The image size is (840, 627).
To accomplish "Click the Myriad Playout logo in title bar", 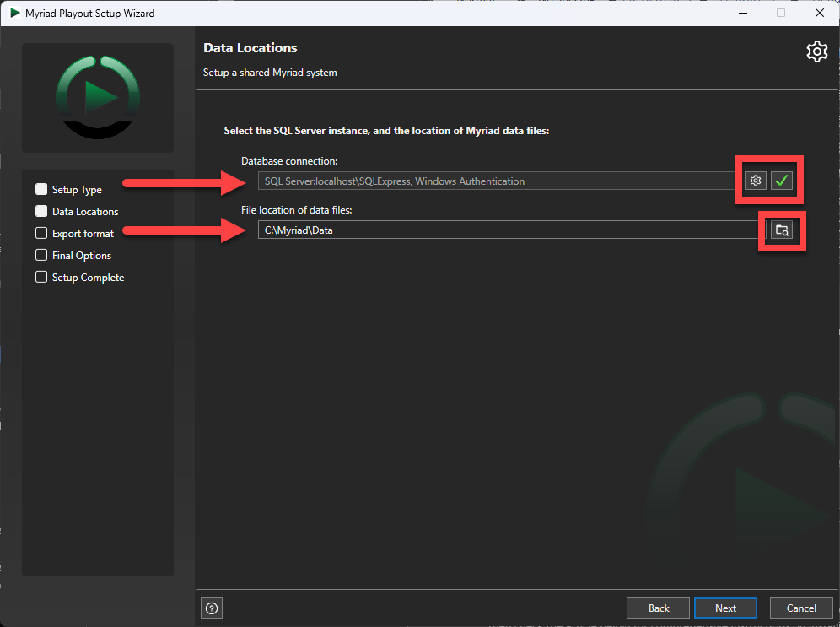I will tap(15, 13).
